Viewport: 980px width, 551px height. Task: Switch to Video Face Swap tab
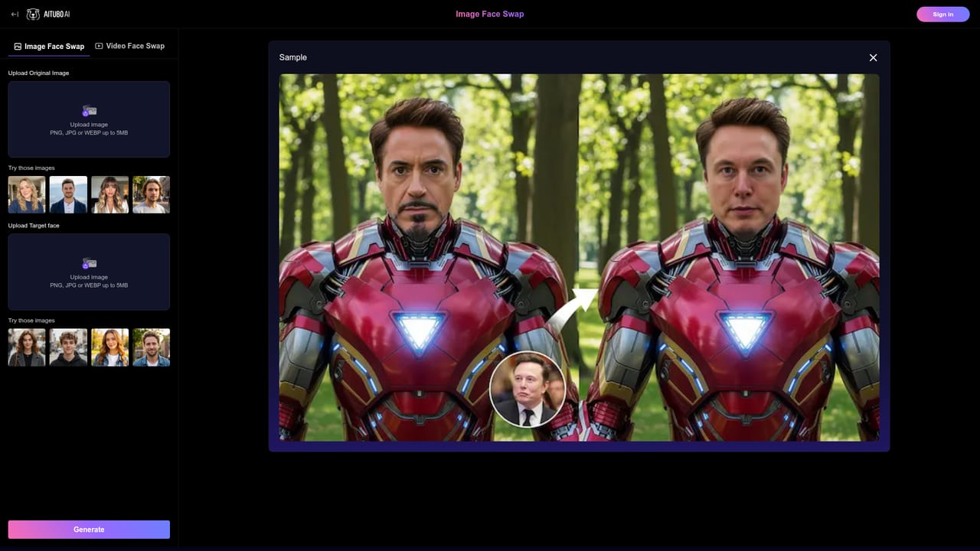click(129, 46)
